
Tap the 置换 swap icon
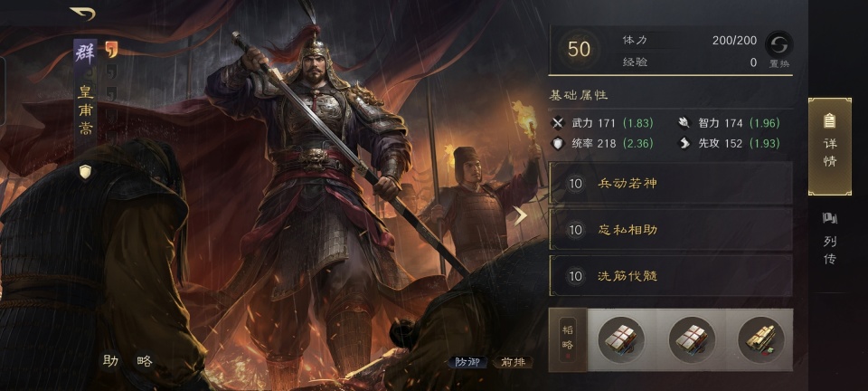pyautogui.click(x=778, y=44)
